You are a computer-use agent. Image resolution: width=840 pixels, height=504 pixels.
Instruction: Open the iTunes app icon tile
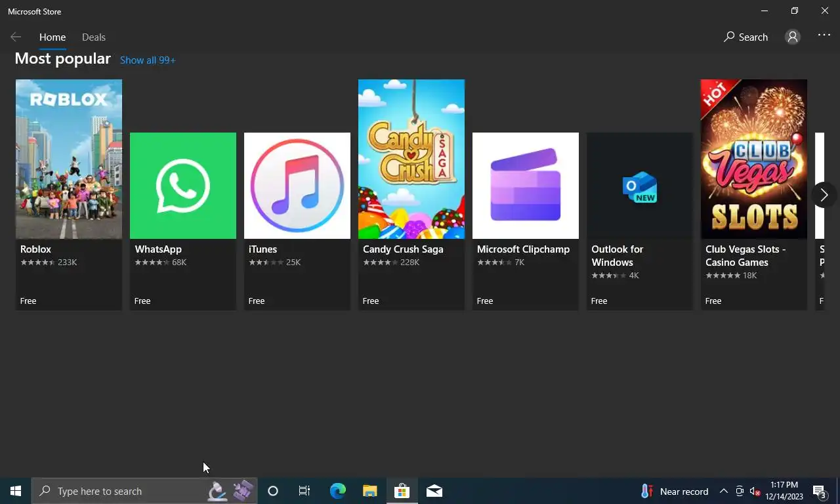pos(297,186)
